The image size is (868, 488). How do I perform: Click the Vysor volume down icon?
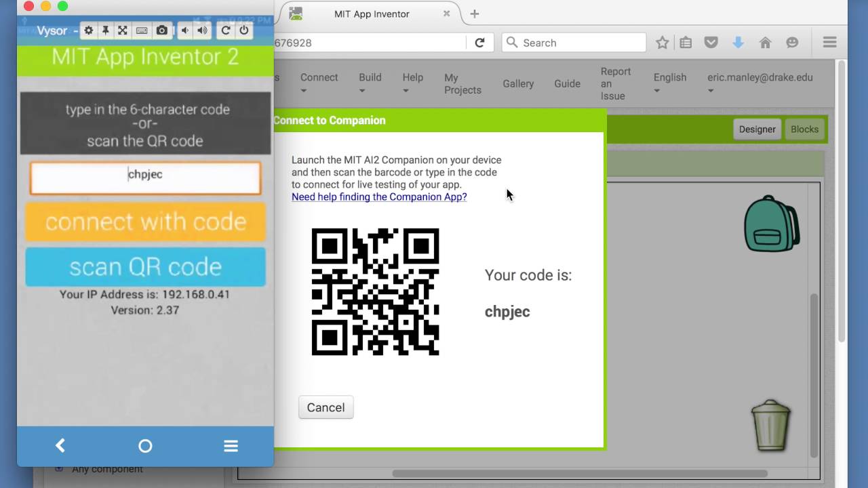click(x=184, y=30)
